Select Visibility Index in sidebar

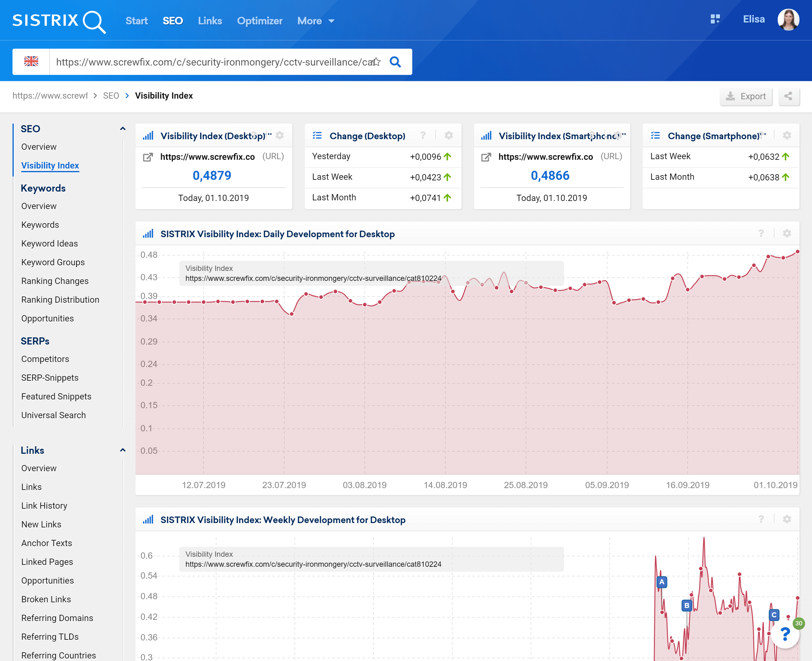50,165
